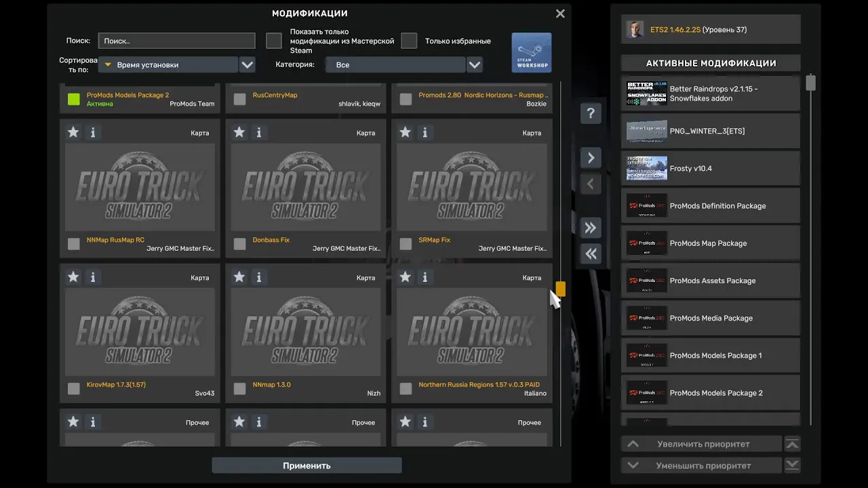Check Northern Russia Regions checkbox
868x488 pixels.
406,388
